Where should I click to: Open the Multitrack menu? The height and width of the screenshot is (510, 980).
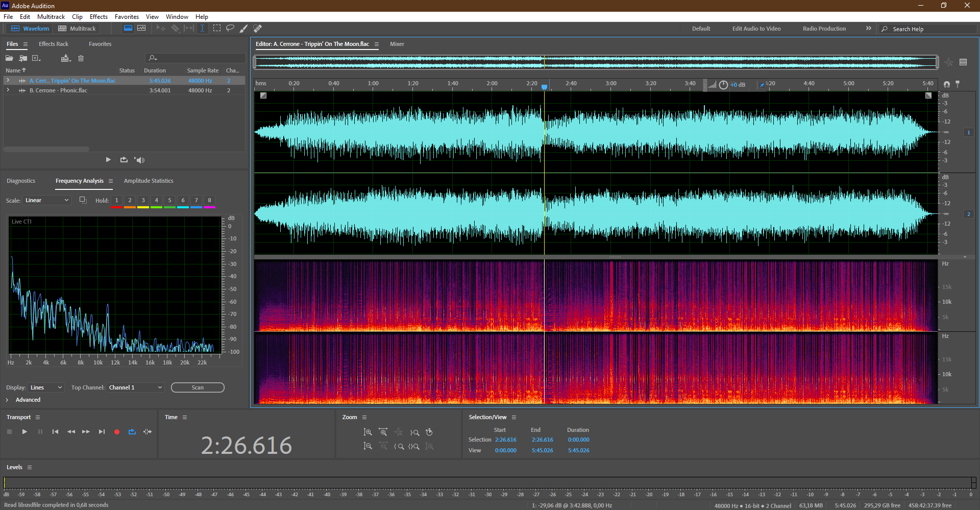coord(51,17)
